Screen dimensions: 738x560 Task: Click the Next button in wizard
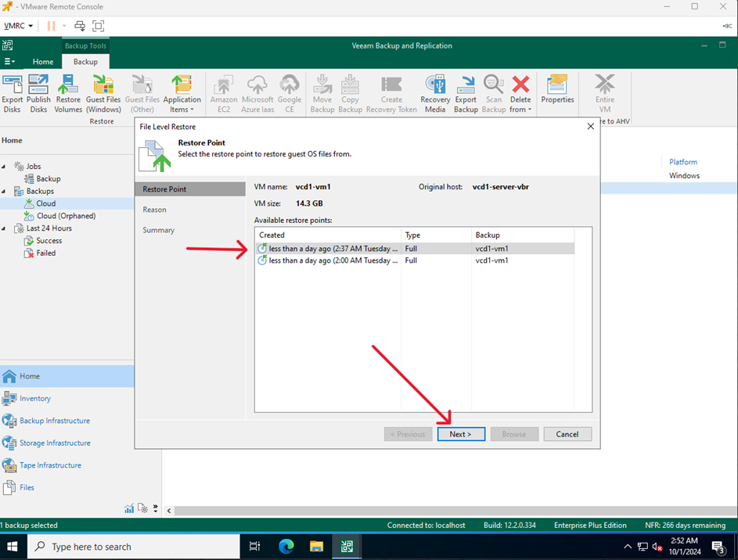pyautogui.click(x=461, y=434)
